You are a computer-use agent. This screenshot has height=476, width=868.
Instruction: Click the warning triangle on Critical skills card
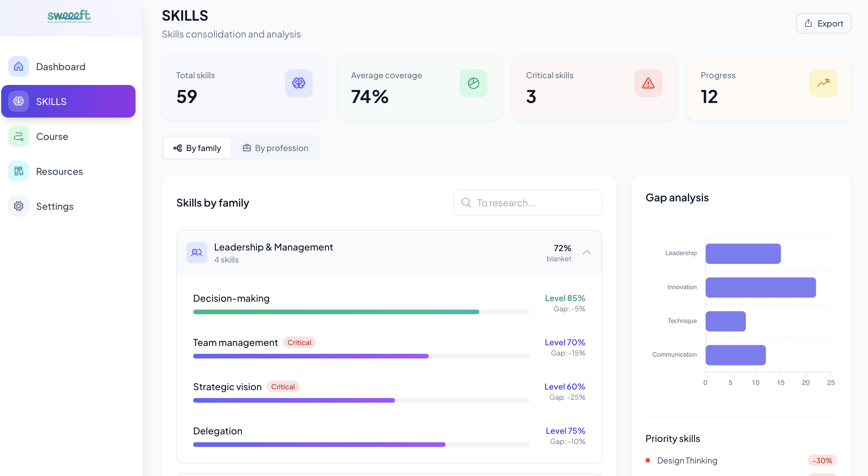tap(648, 83)
